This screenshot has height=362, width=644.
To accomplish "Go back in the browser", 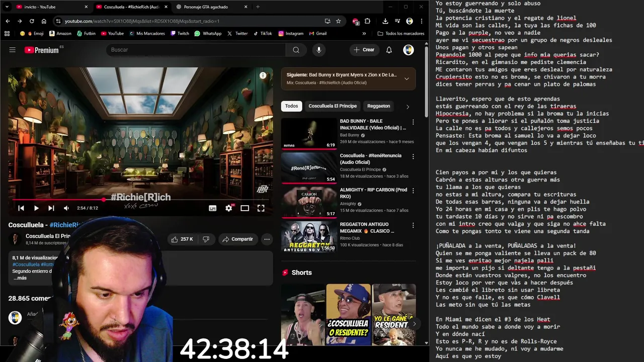I will pos(8,21).
